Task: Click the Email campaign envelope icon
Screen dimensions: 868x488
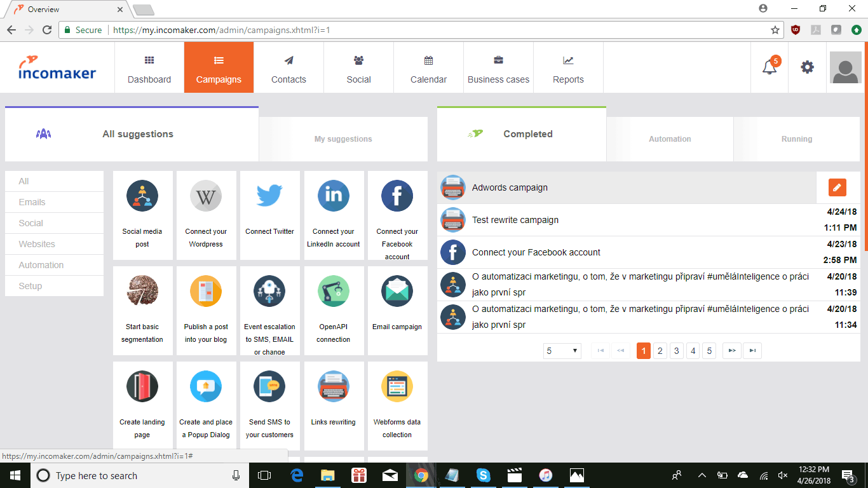Action: click(x=397, y=291)
